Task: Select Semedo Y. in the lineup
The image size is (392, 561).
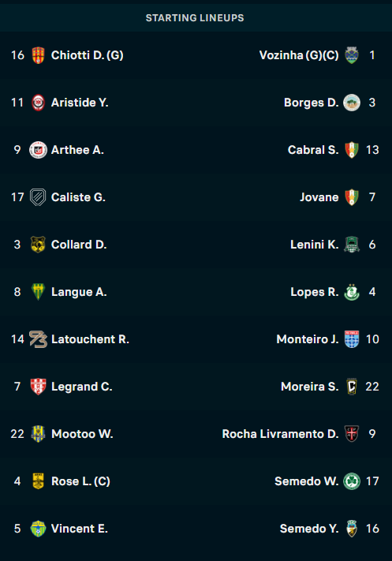Action: (x=309, y=529)
